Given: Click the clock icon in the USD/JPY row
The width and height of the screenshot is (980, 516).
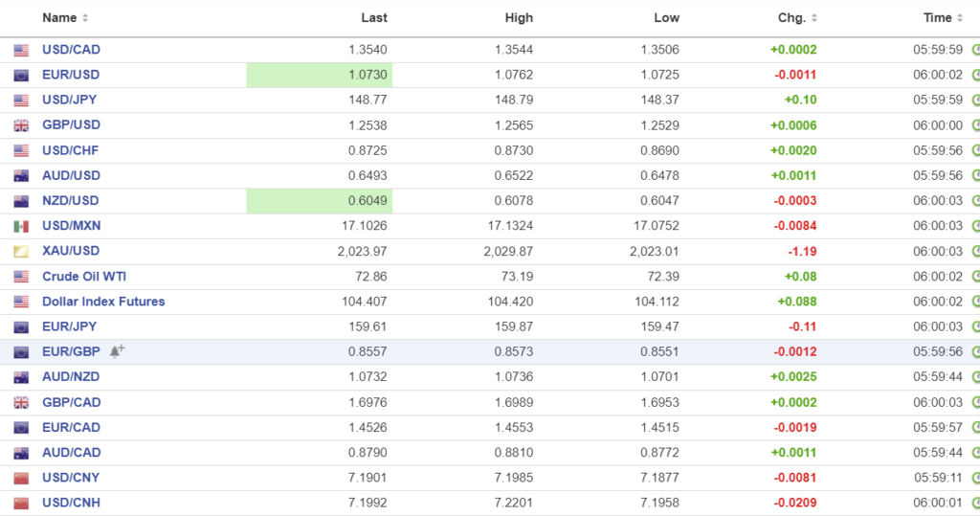Looking at the screenshot, I should (974, 101).
